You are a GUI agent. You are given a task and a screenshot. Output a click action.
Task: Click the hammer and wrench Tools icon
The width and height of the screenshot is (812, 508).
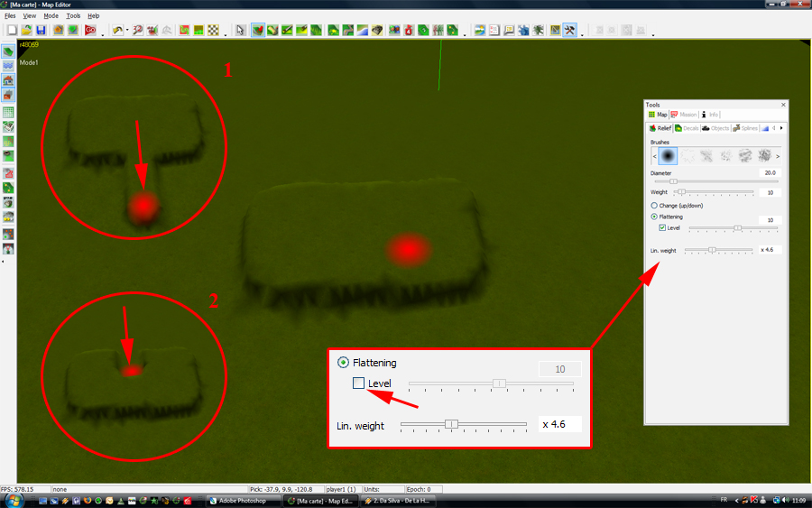569,30
